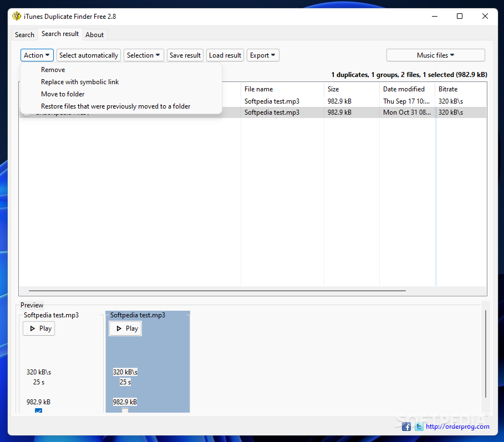Screen dimensions: 504x442
Task: Check the highlighted preview file checkbox
Action: pos(125,410)
